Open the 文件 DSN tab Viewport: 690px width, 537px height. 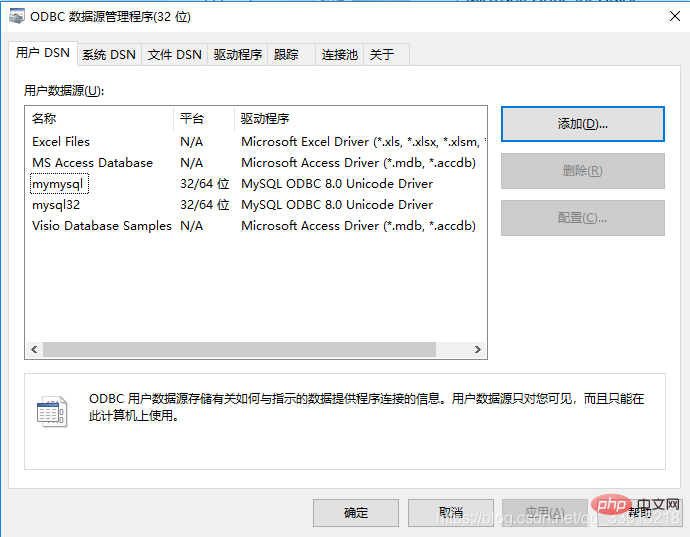[174, 55]
